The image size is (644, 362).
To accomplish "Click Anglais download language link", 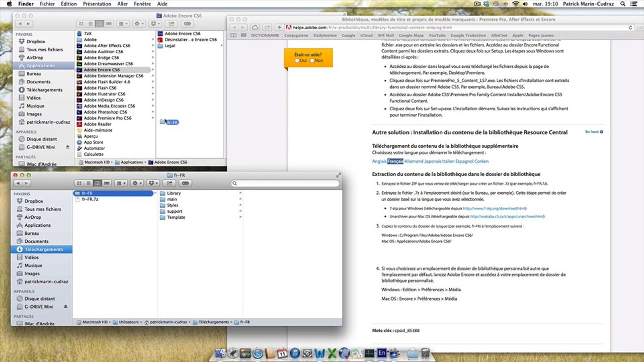I will (x=379, y=161).
